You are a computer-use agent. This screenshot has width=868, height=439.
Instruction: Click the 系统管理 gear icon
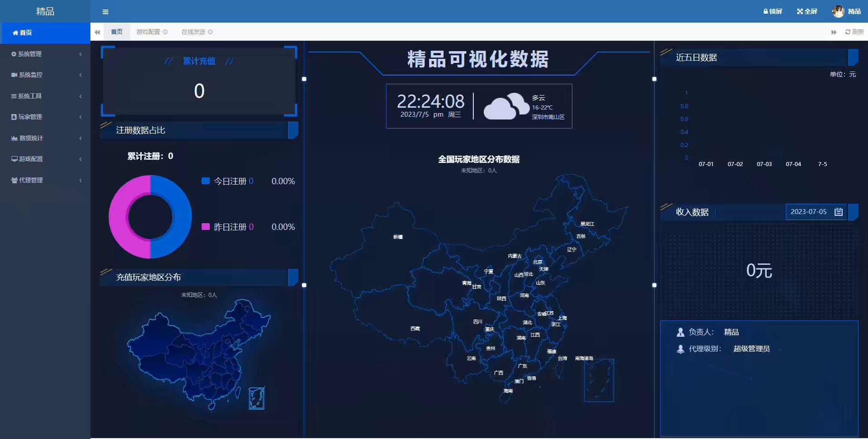14,54
